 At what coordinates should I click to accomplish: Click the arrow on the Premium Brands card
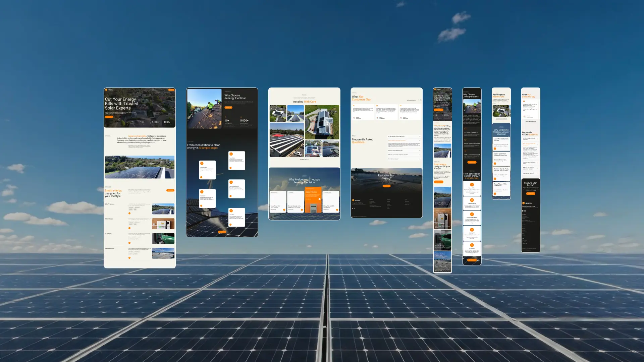tap(302, 210)
